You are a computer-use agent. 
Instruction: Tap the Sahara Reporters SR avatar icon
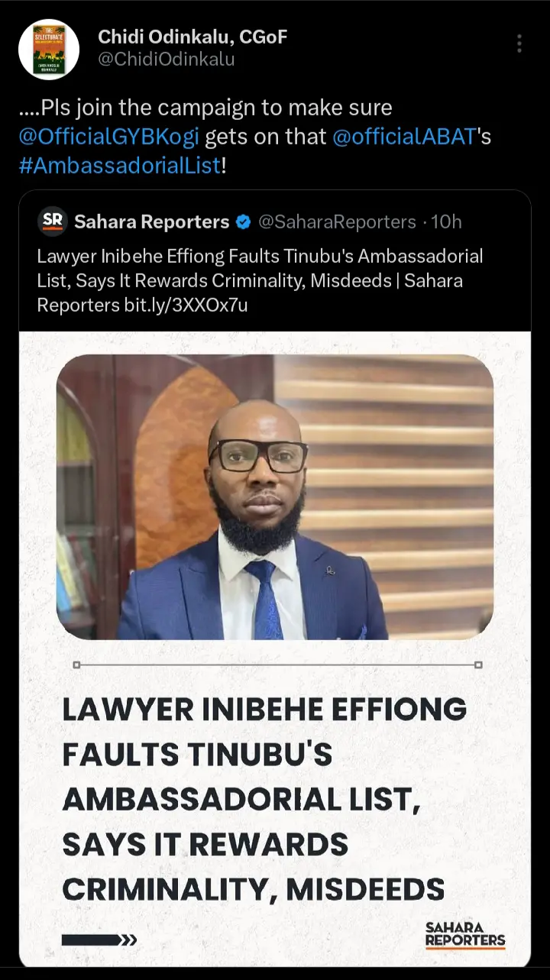click(x=52, y=222)
